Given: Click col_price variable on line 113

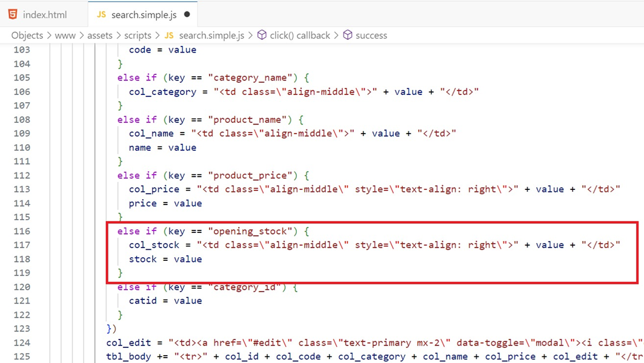Looking at the screenshot, I should click(154, 189).
